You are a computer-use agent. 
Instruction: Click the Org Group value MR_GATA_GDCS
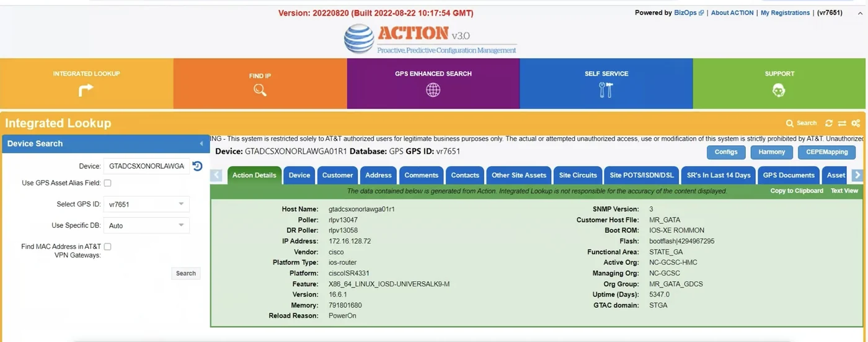[676, 284]
